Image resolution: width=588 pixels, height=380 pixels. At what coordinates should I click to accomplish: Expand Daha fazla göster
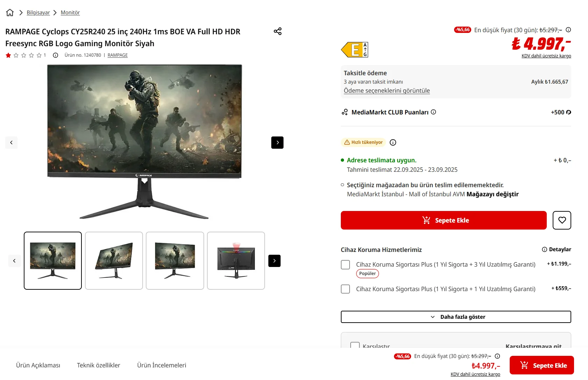[x=456, y=317]
